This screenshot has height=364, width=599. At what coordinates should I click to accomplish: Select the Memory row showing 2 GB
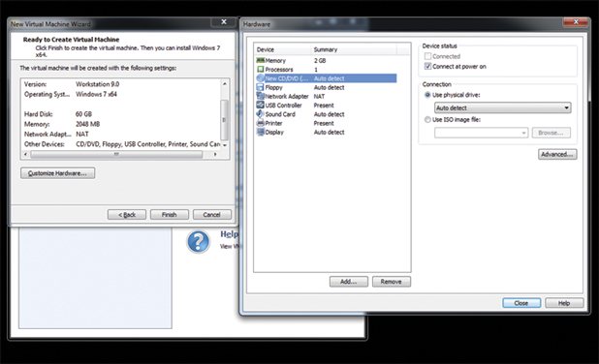[327, 60]
